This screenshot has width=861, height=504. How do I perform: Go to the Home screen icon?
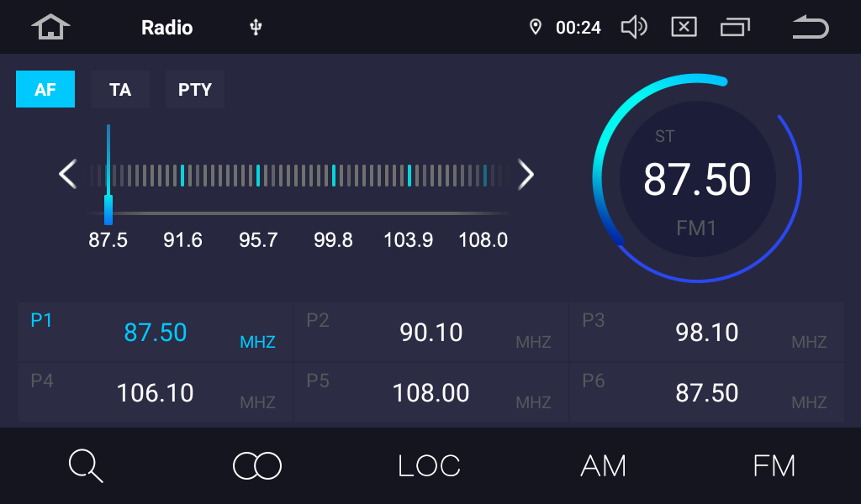pos(50,28)
